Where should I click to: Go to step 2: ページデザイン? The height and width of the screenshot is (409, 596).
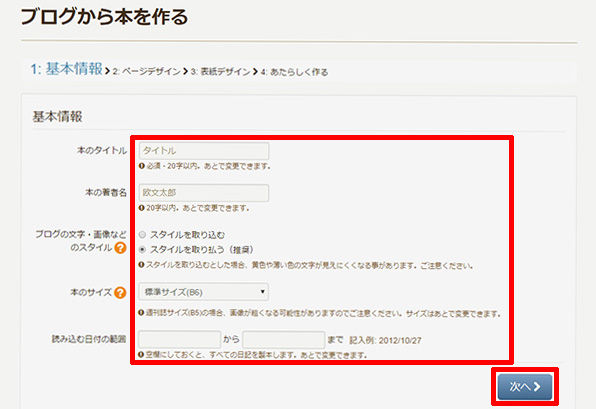146,71
